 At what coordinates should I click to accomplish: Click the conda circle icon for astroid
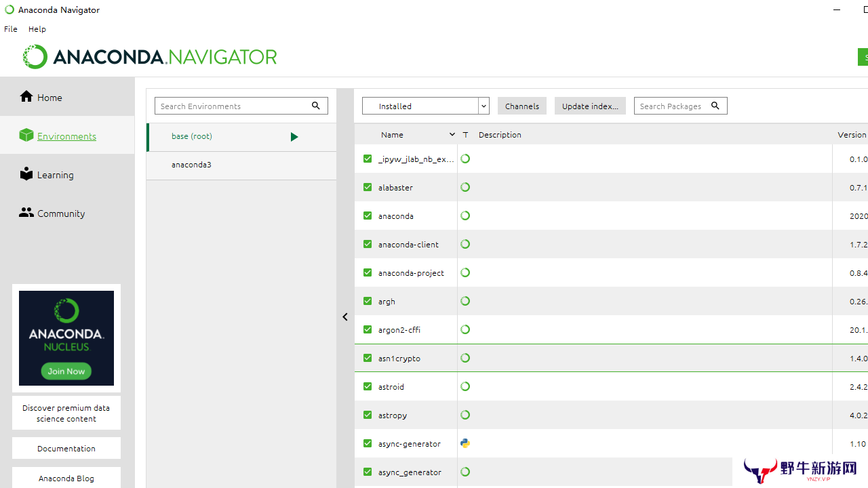465,386
